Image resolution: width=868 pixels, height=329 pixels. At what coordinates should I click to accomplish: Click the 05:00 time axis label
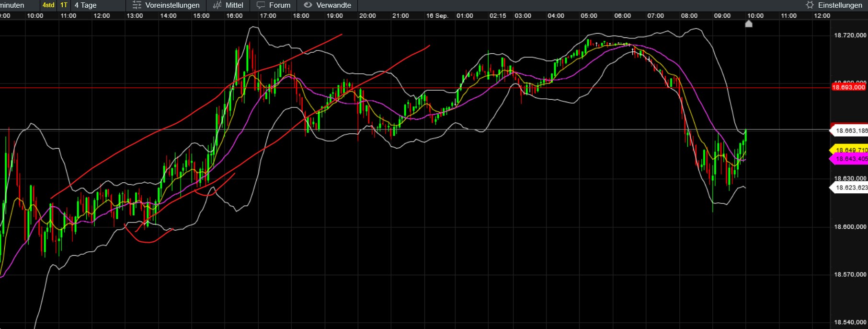tap(589, 16)
